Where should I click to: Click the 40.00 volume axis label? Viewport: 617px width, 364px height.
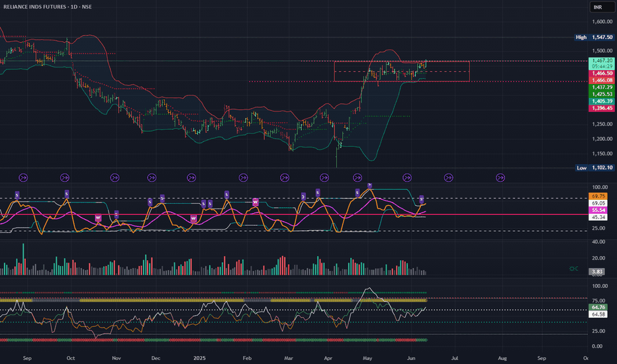(x=598, y=242)
